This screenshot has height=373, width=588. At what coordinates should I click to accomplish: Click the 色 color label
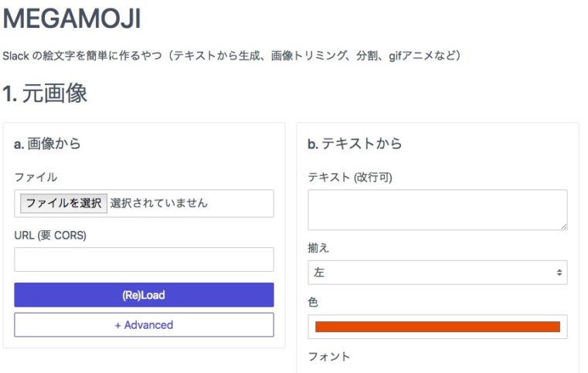click(x=313, y=302)
